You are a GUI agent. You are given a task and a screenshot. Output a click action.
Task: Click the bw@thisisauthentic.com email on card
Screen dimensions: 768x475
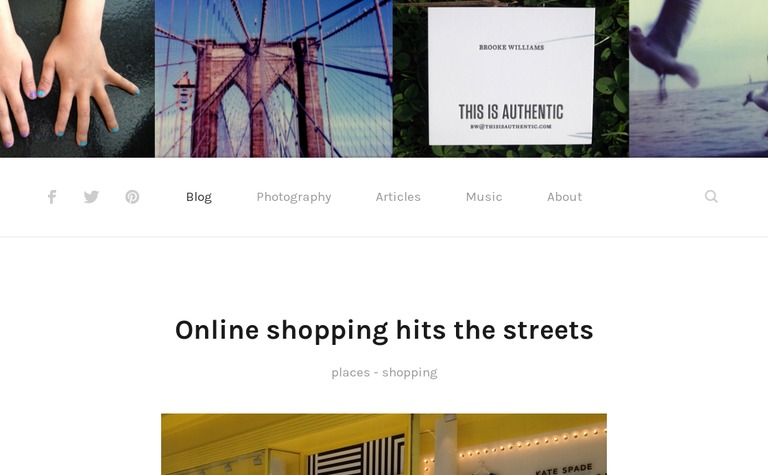point(511,126)
